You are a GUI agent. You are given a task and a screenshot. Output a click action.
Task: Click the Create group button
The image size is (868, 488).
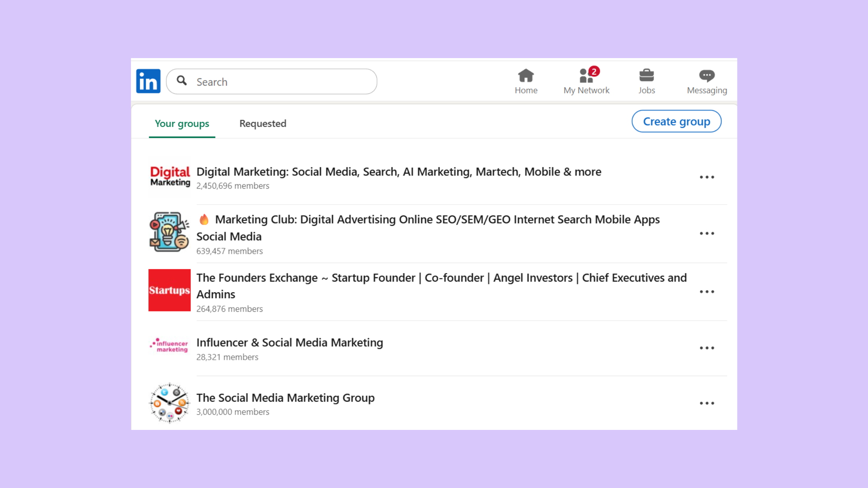tap(677, 121)
